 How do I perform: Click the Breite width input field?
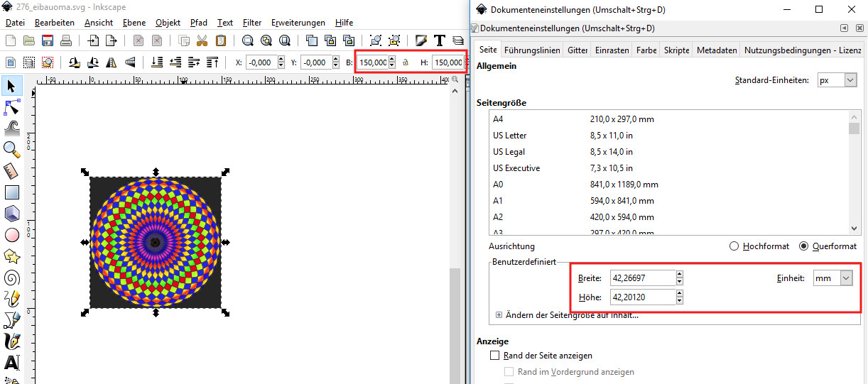(642, 278)
